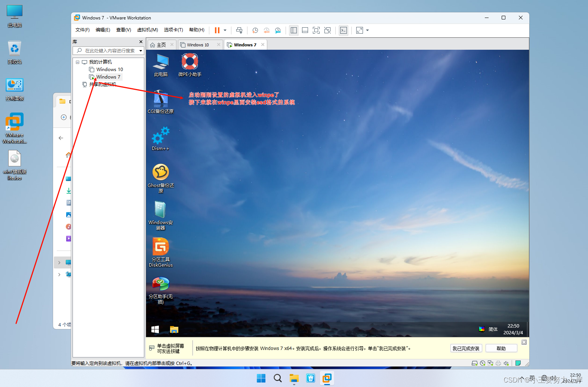Open VMware Workstation on host taskbar

tap(327, 378)
